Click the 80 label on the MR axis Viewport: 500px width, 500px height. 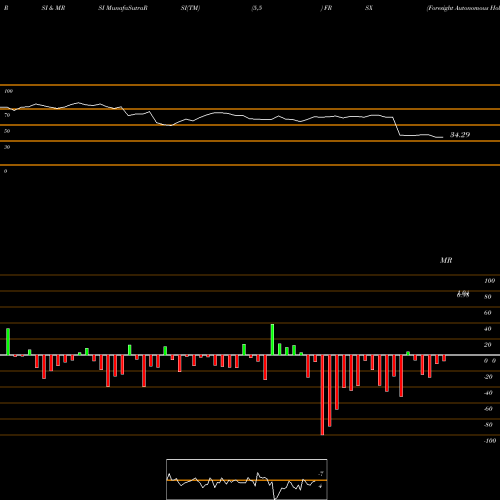[x=488, y=297]
